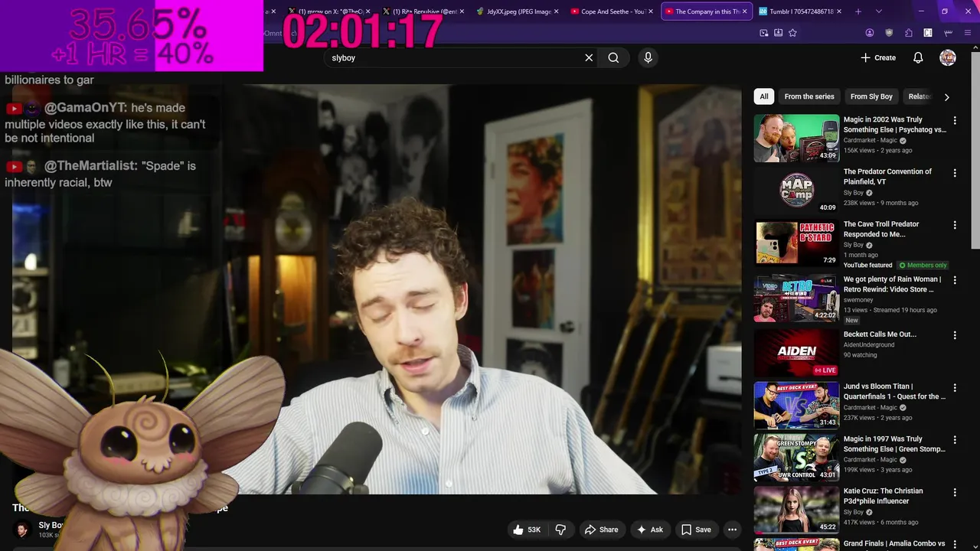
Task: Open more actions for 'Predator Convention' video
Action: tap(954, 173)
